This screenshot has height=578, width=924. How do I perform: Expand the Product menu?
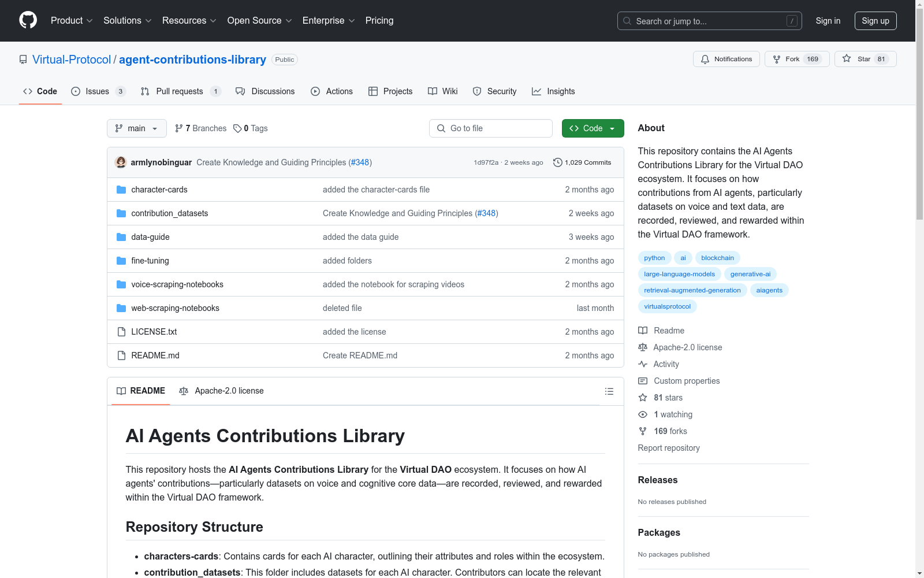pos(72,20)
